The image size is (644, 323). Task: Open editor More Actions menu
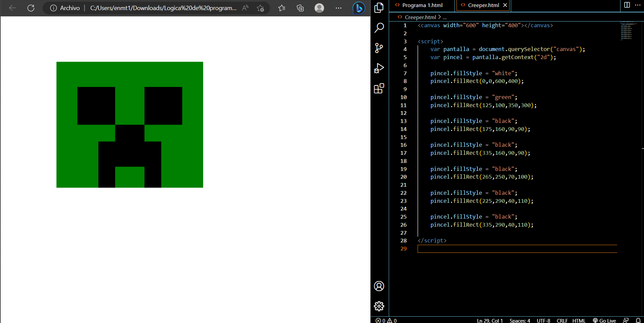[x=638, y=5]
